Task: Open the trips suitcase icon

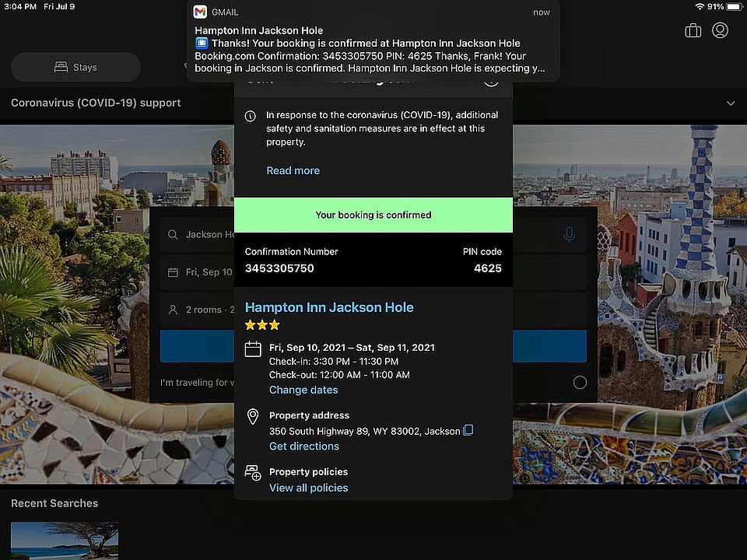Action: (x=693, y=30)
